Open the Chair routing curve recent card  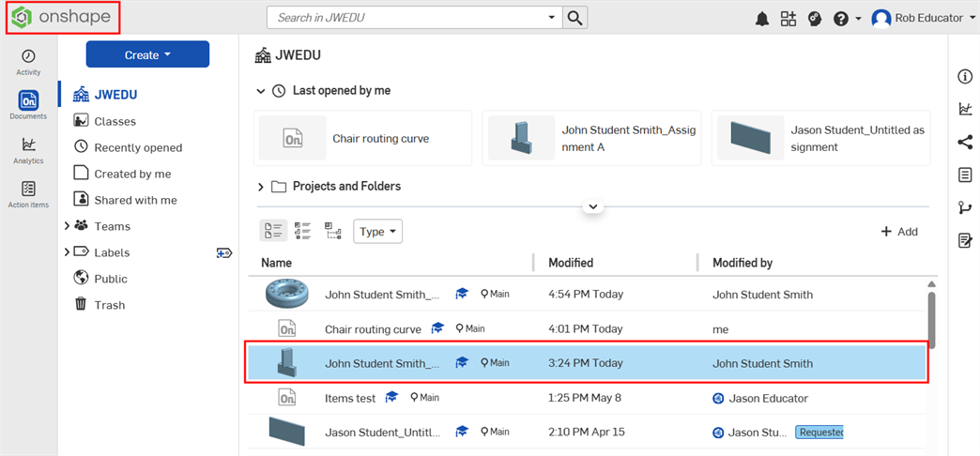point(363,138)
